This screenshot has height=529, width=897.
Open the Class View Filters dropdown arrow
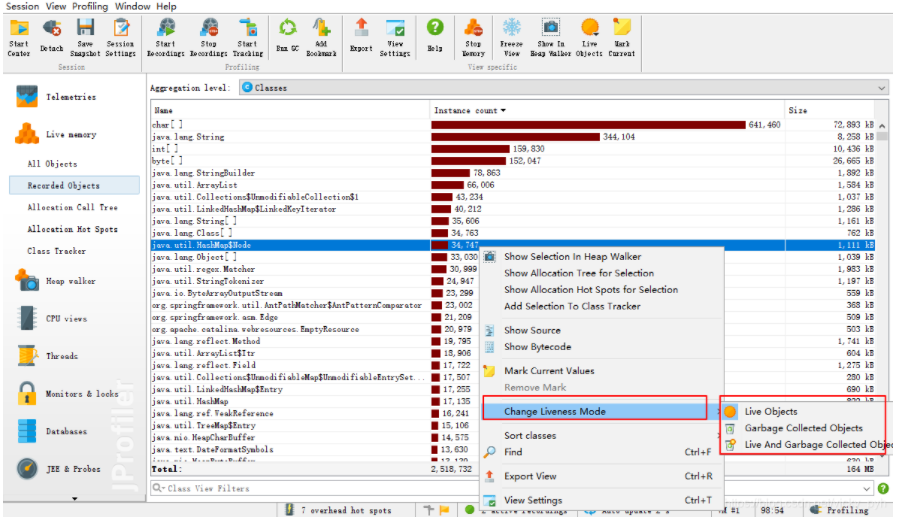click(867, 488)
